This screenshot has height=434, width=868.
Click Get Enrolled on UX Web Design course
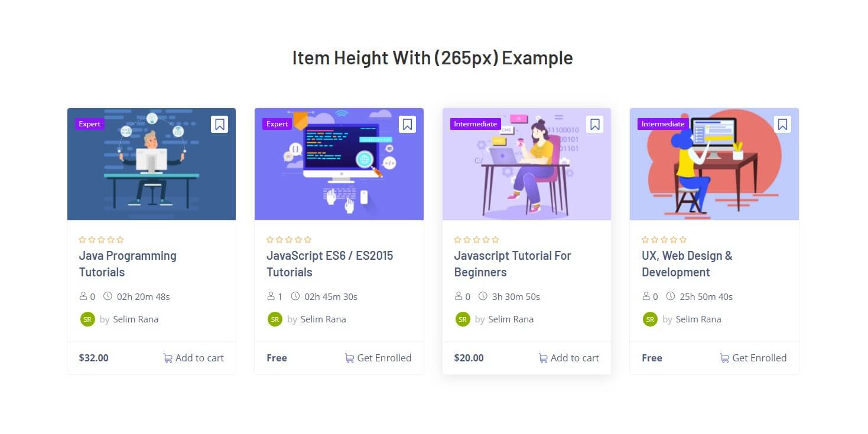[x=753, y=358]
